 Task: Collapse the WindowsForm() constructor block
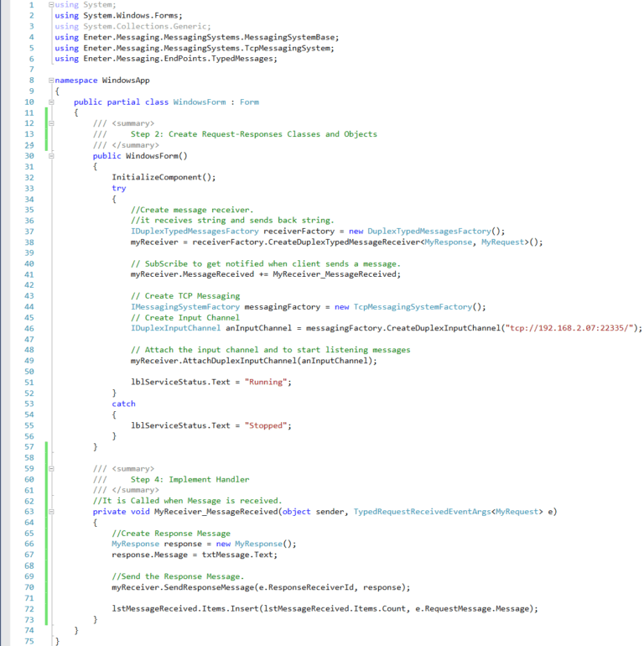pyautogui.click(x=51, y=156)
